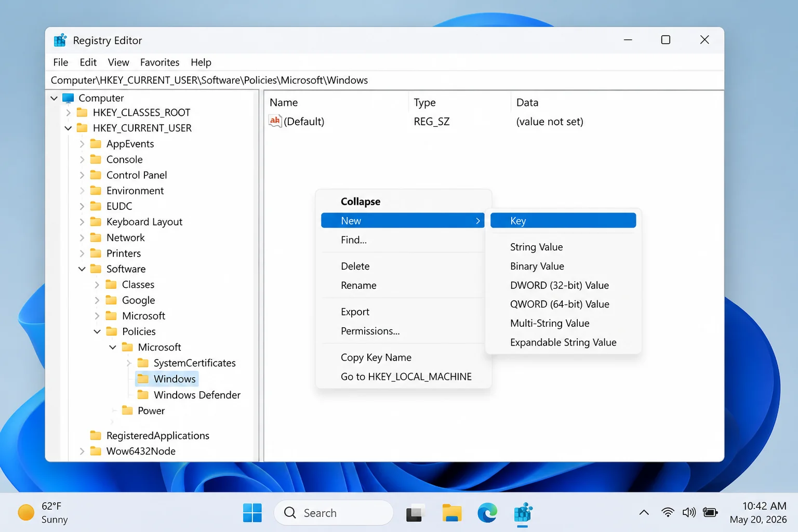The height and width of the screenshot is (532, 798).
Task: Click the Environment folder icon
Action: [96, 190]
